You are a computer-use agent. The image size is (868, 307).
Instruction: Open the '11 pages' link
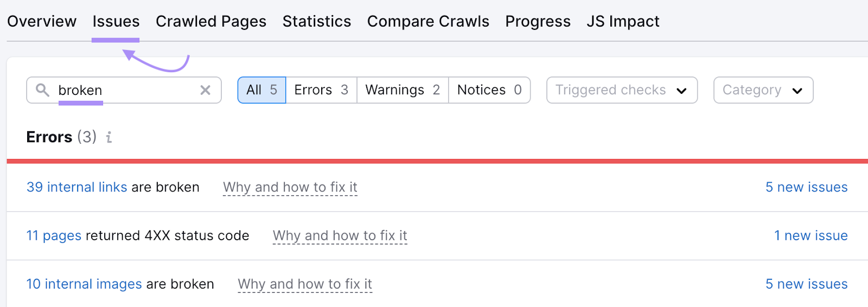(x=54, y=235)
